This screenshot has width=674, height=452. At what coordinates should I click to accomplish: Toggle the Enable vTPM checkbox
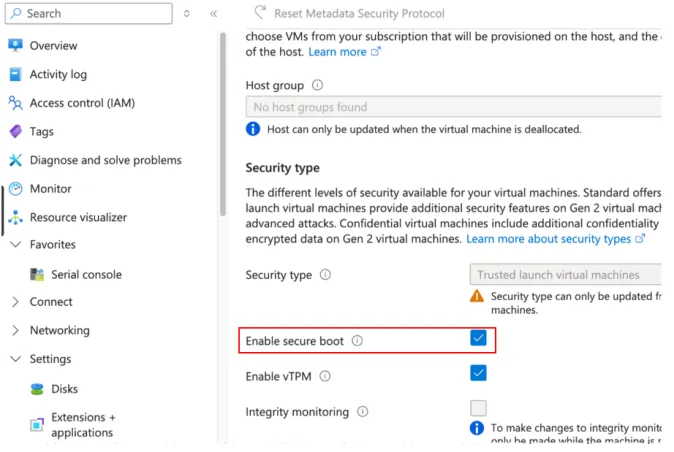click(x=478, y=373)
